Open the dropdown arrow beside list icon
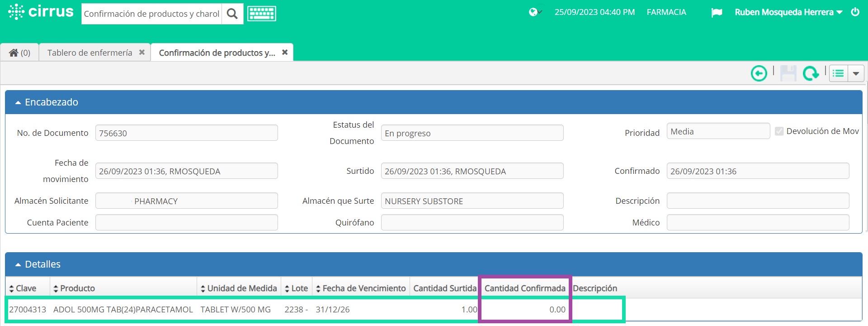 (x=856, y=73)
